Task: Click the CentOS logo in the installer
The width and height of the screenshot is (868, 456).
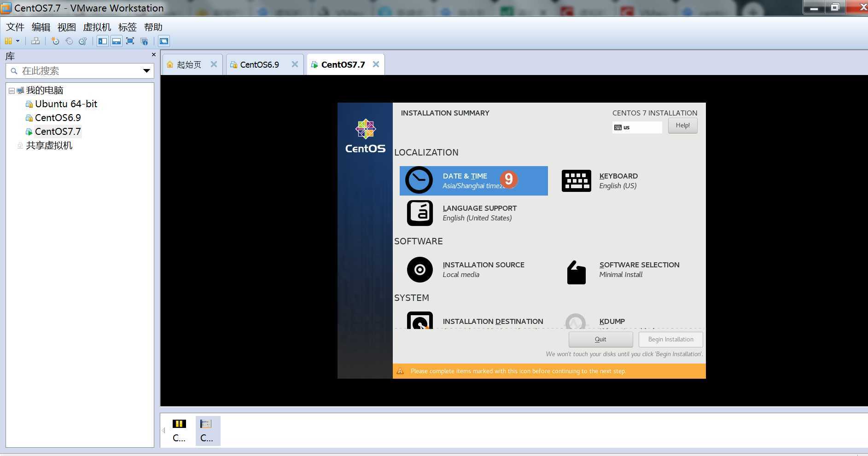Action: click(x=365, y=136)
